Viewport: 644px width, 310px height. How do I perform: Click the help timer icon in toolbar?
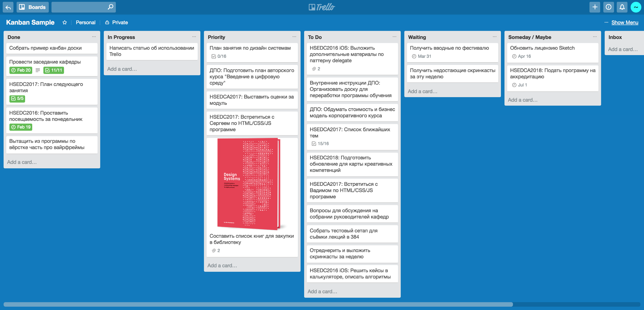coord(608,7)
